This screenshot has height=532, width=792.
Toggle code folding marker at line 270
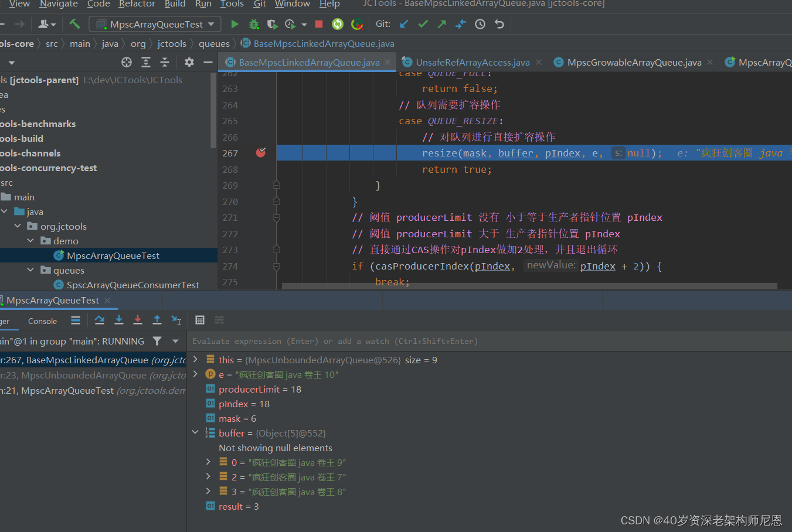click(277, 202)
